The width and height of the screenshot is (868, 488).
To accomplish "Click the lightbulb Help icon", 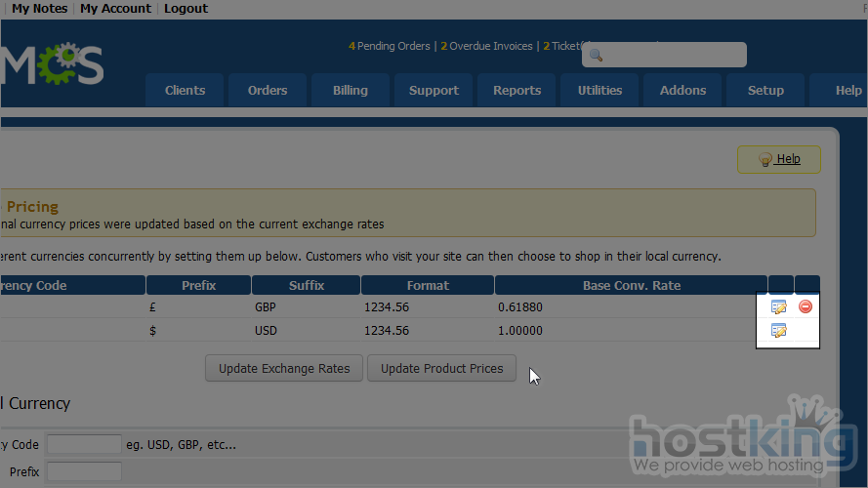I will 766,159.
